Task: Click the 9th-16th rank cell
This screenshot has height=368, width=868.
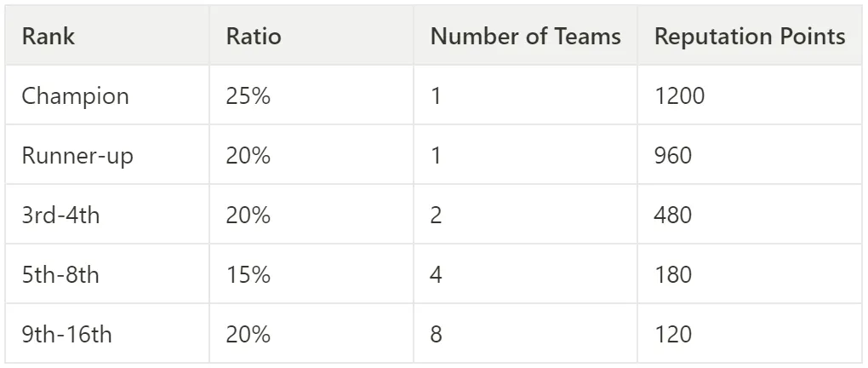Action: pos(107,333)
